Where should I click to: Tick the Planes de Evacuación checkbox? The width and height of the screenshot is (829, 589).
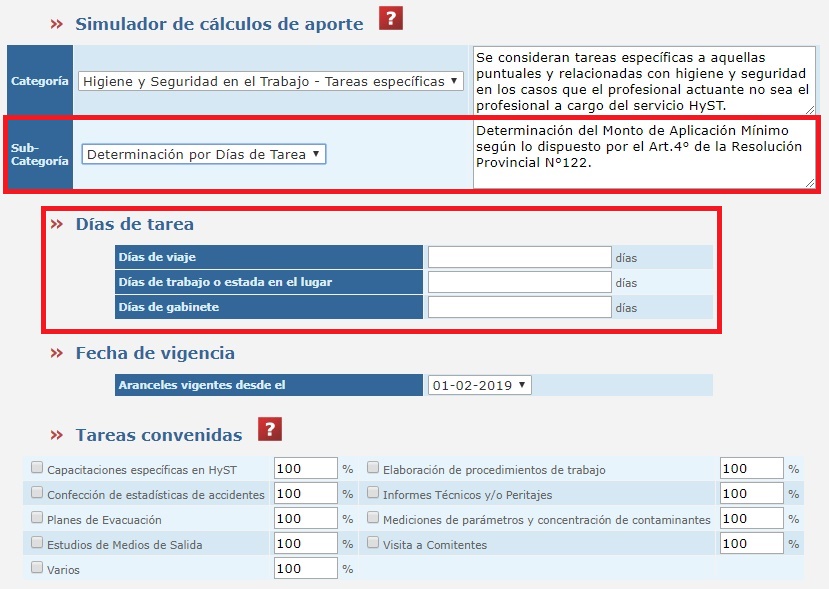(x=37, y=518)
